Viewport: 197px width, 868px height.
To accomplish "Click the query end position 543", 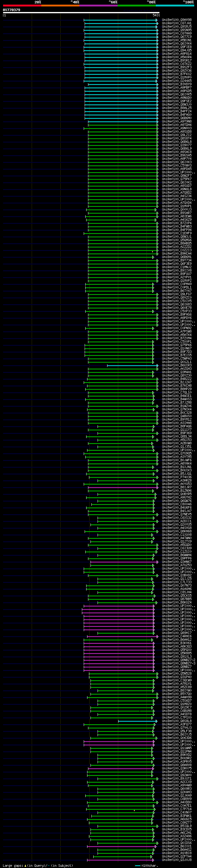I will (x=155, y=15).
